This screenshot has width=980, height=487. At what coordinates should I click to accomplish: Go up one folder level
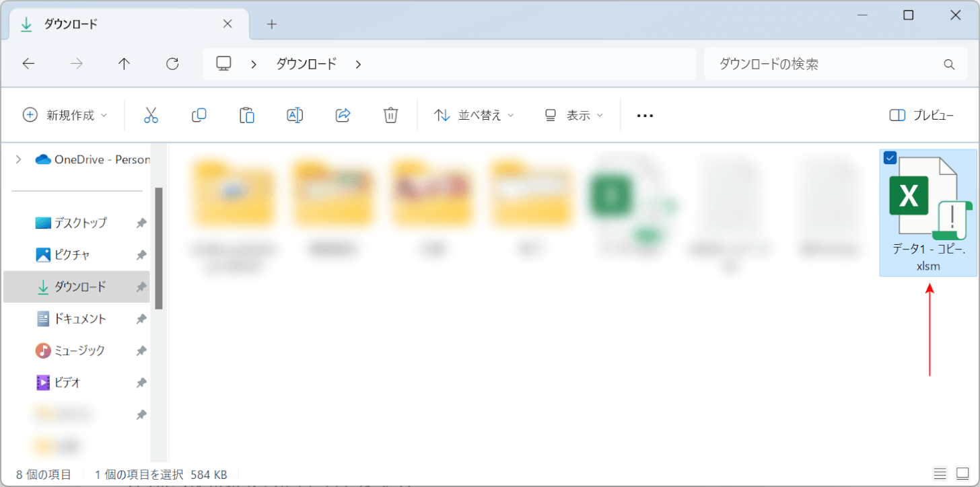[124, 64]
